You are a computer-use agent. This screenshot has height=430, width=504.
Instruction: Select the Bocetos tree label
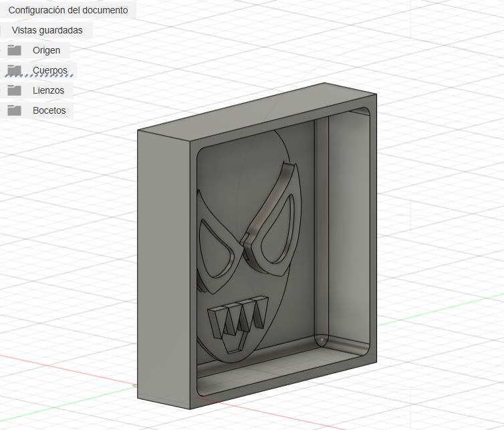[x=49, y=110]
